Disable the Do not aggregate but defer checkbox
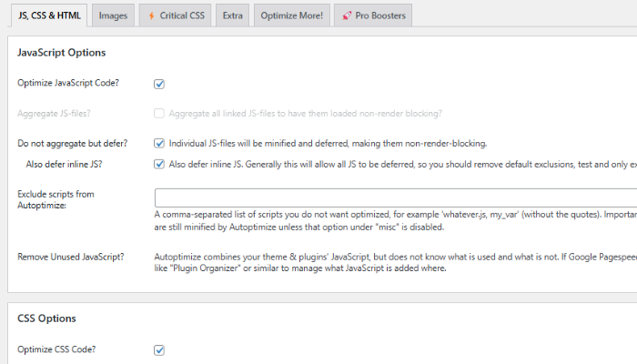The image size is (637, 364). point(159,143)
